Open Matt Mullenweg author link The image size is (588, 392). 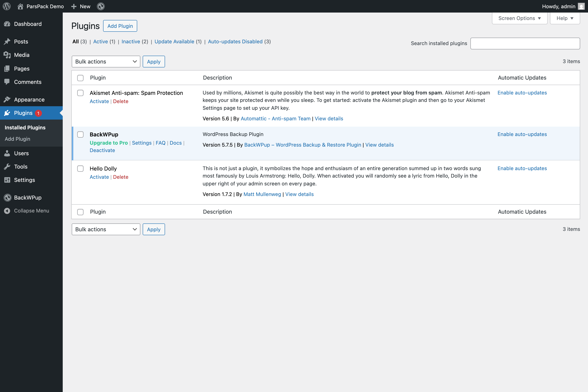pos(262,194)
